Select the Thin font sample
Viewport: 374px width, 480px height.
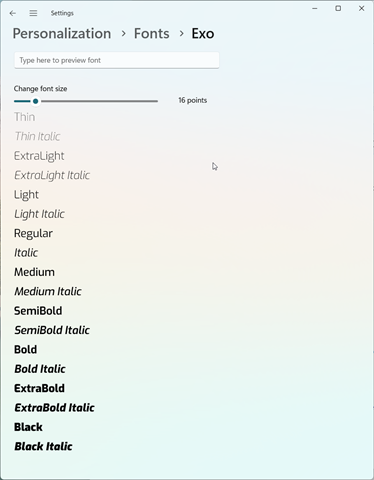pos(24,117)
